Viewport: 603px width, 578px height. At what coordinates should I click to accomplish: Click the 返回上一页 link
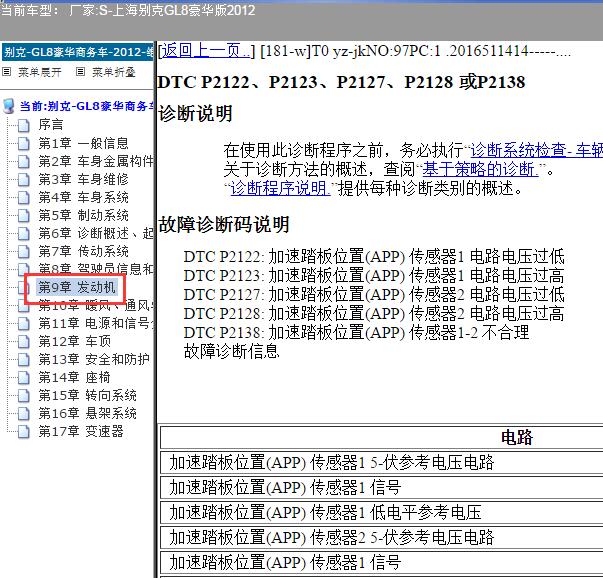(x=206, y=50)
